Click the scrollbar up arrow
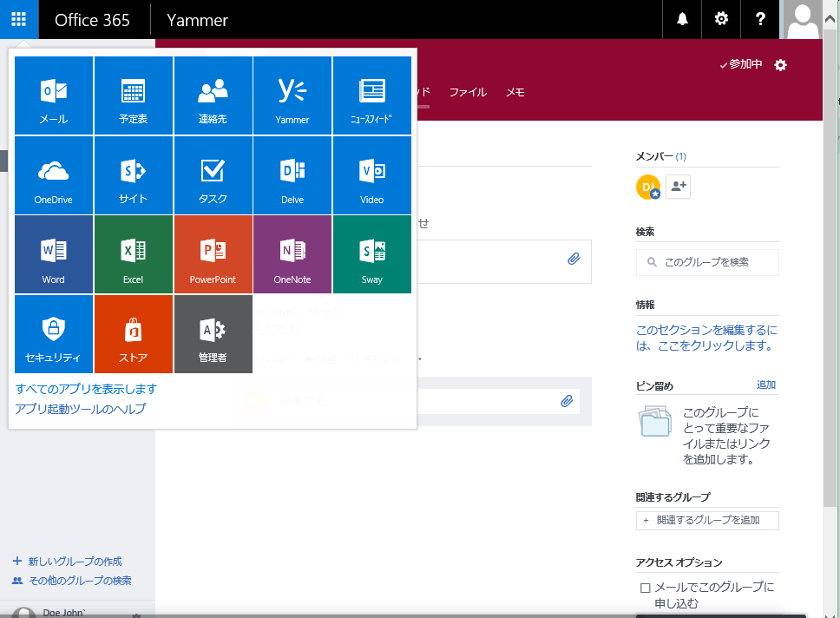 830,19
